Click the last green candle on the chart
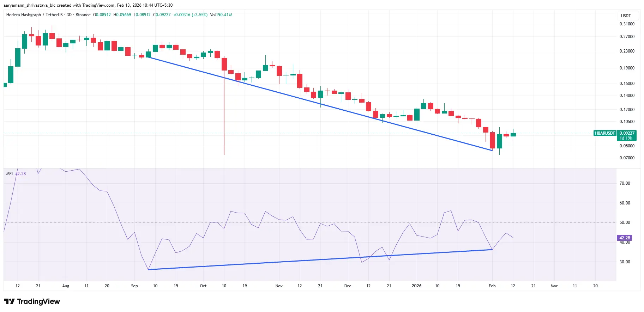This screenshot has width=644, height=312. [x=513, y=134]
